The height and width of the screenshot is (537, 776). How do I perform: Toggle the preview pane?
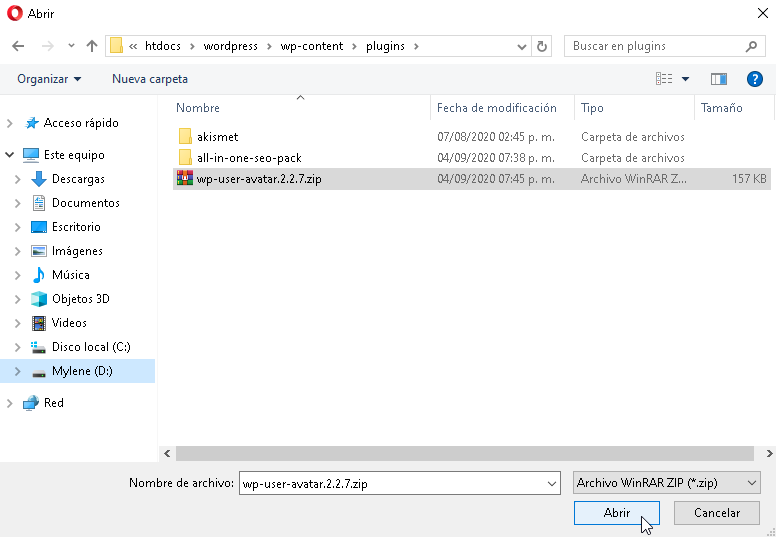(719, 79)
